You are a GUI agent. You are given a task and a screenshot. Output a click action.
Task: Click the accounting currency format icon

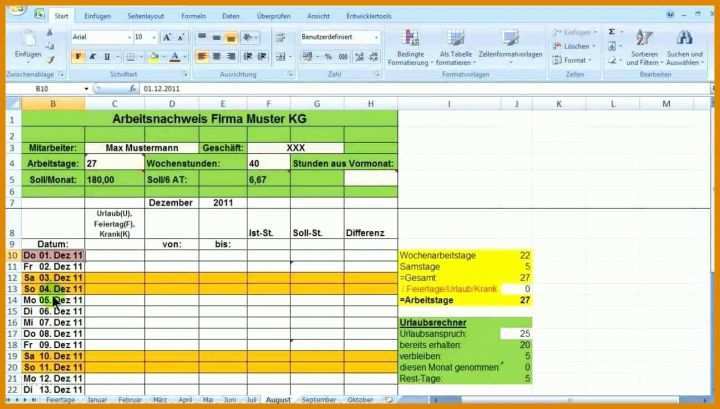pos(308,56)
